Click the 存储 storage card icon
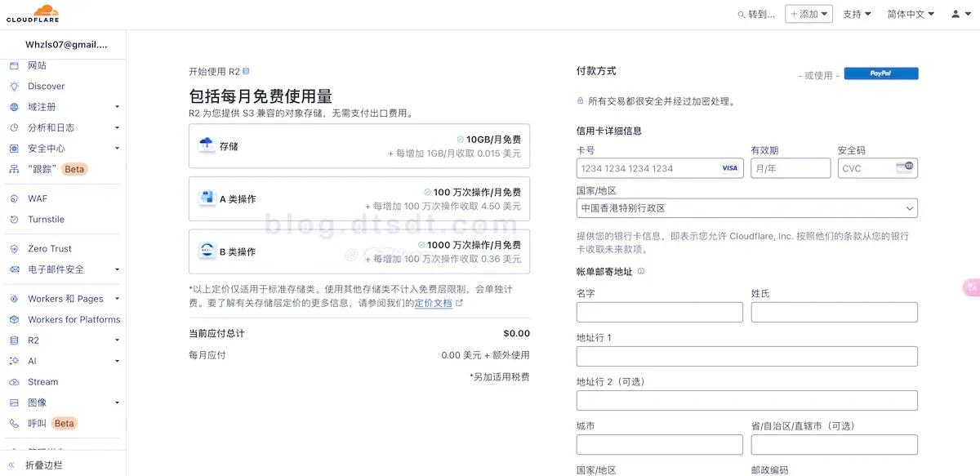The height and width of the screenshot is (476, 980). (207, 146)
